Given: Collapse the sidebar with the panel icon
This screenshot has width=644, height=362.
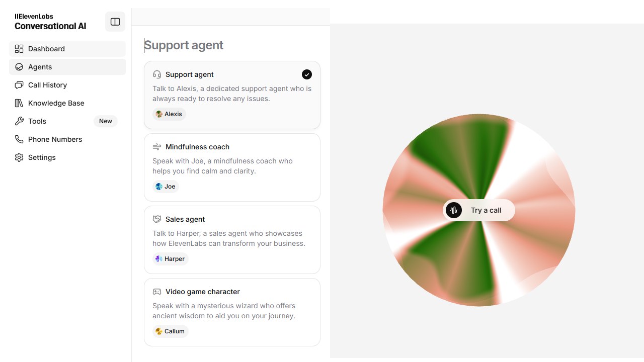Looking at the screenshot, I should [115, 22].
